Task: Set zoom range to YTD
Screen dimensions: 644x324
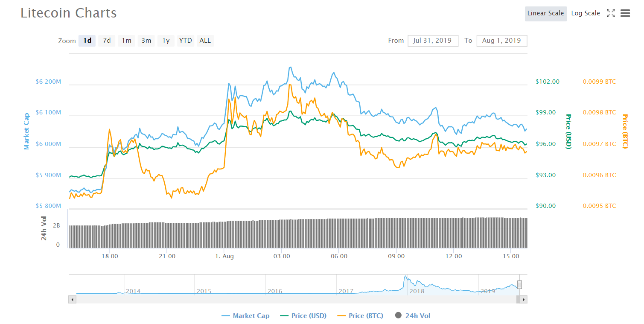Action: pyautogui.click(x=185, y=41)
